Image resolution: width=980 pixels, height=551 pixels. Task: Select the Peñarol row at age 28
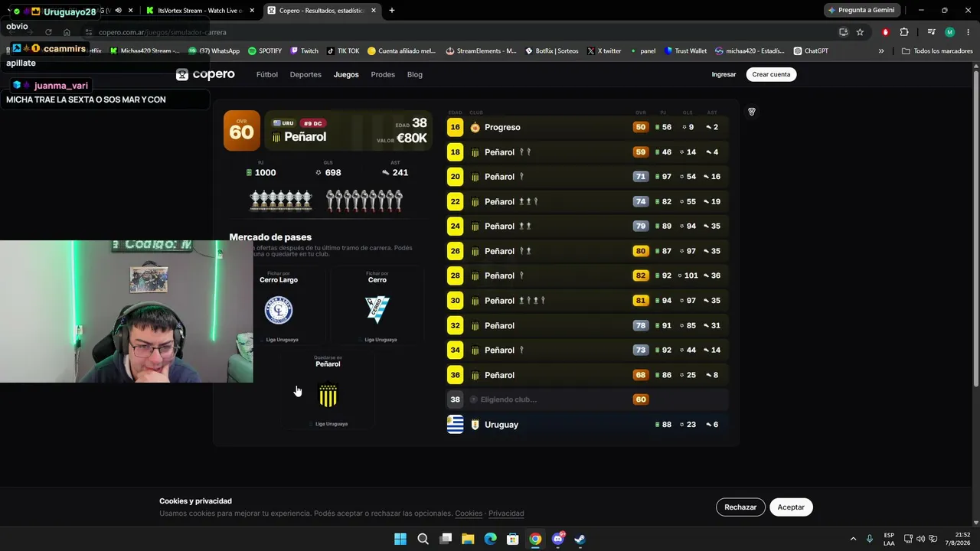pos(586,275)
